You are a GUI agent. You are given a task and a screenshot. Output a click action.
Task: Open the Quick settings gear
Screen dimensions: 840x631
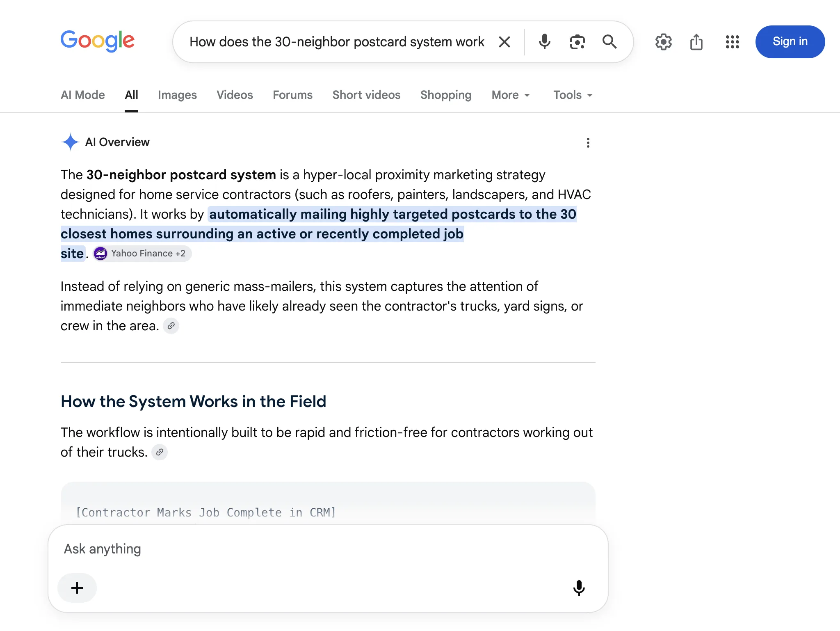[x=663, y=42]
